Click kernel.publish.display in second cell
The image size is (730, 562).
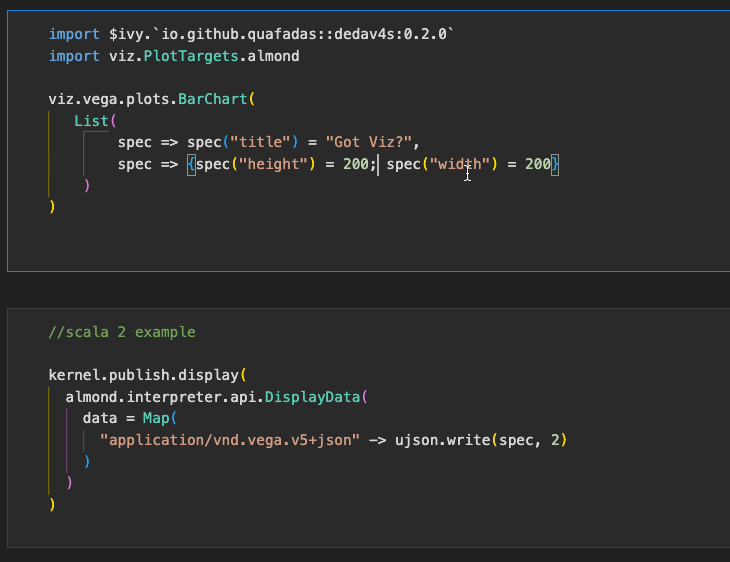(143, 375)
